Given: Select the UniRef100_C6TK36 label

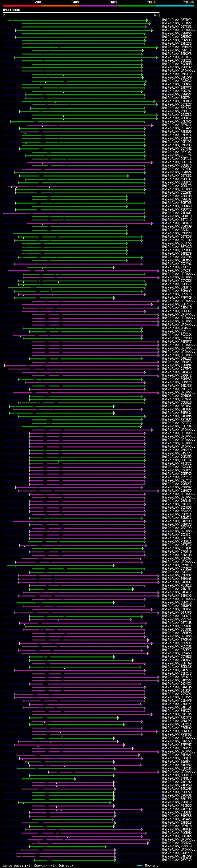Looking at the screenshot, I should pyautogui.click(x=176, y=236).
